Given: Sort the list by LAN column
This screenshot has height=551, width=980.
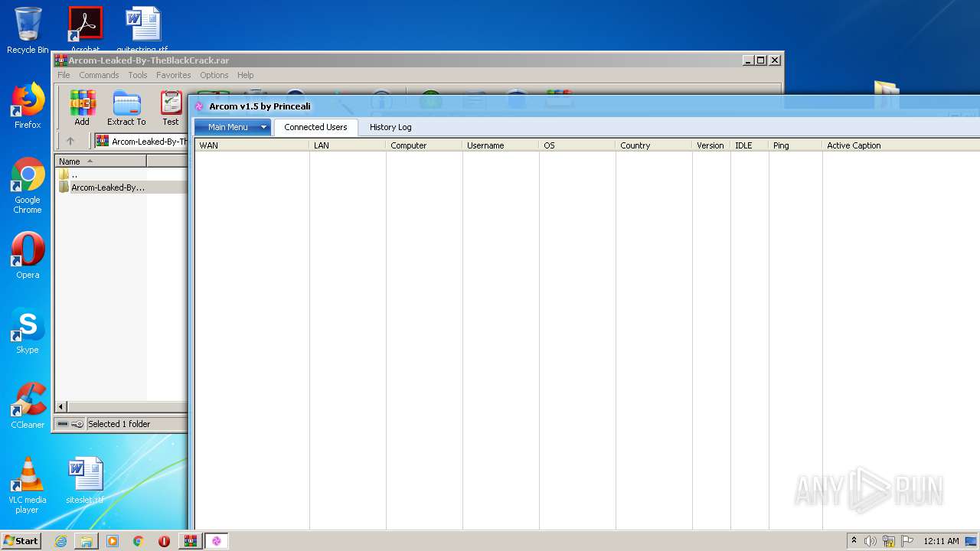Looking at the screenshot, I should (348, 145).
